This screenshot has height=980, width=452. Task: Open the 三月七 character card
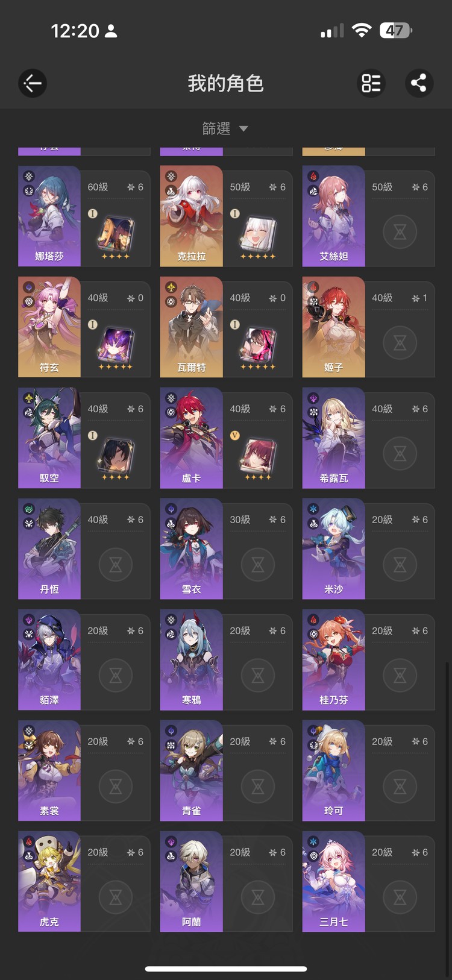click(368, 882)
